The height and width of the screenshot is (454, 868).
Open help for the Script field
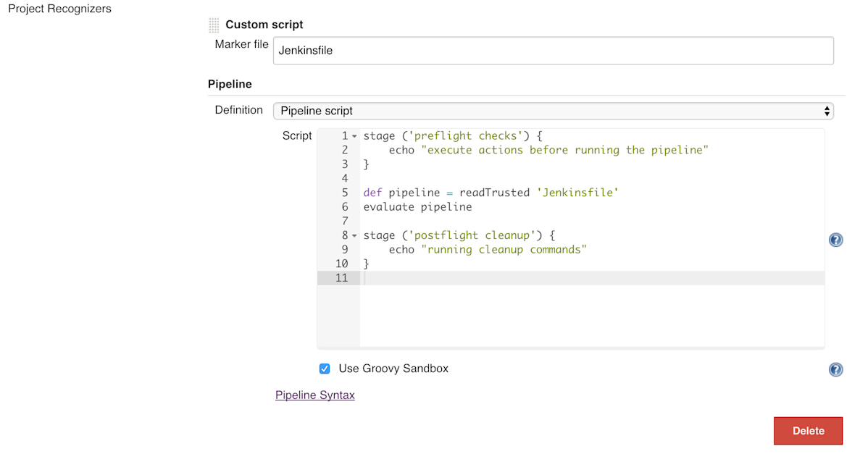pos(835,240)
